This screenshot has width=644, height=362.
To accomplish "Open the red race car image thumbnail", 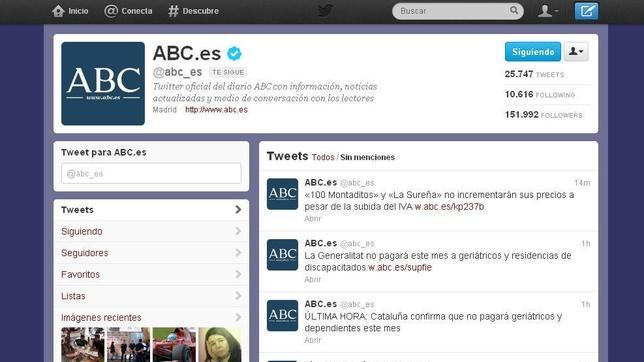I will pyautogui.click(x=174, y=344).
